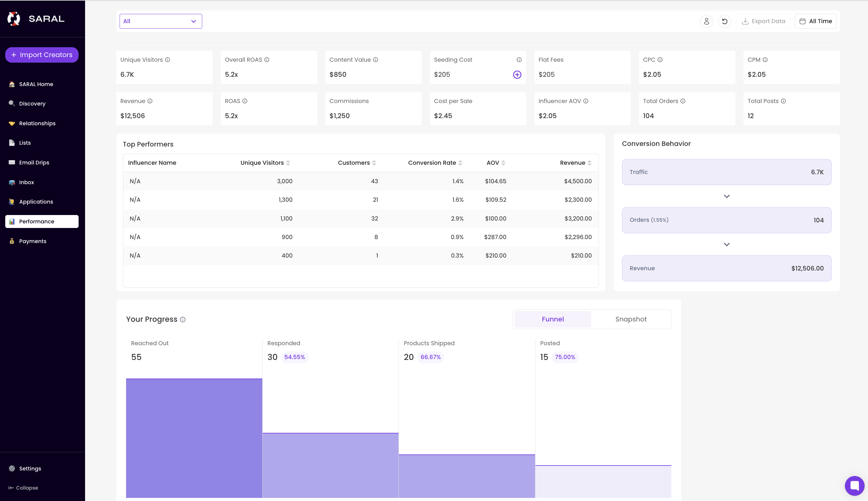Open the All Time date range selector
Image resolution: width=868 pixels, height=501 pixels.
point(815,21)
